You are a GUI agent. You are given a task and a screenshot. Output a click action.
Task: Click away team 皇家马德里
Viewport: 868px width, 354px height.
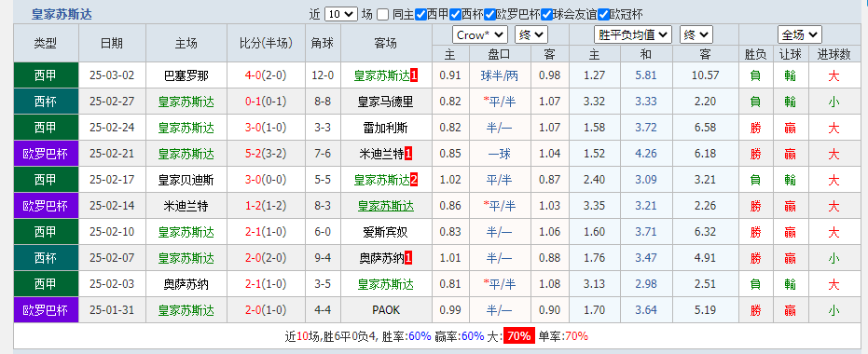point(385,102)
